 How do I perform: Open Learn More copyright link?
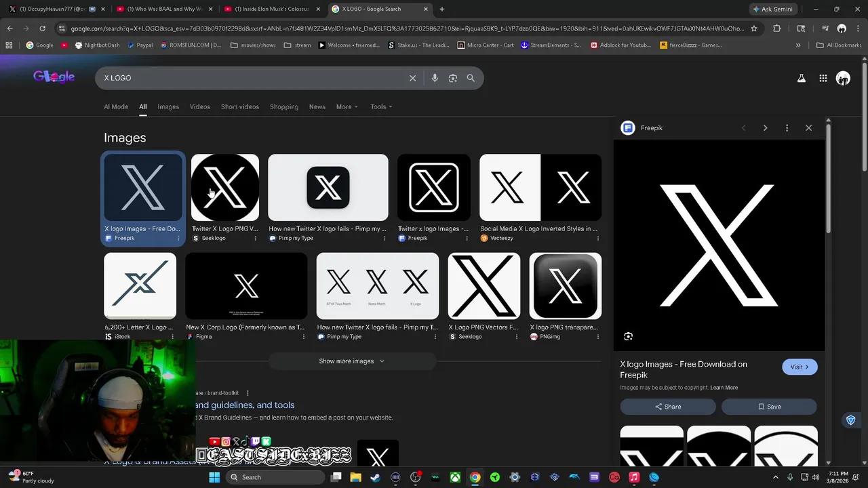pos(724,388)
